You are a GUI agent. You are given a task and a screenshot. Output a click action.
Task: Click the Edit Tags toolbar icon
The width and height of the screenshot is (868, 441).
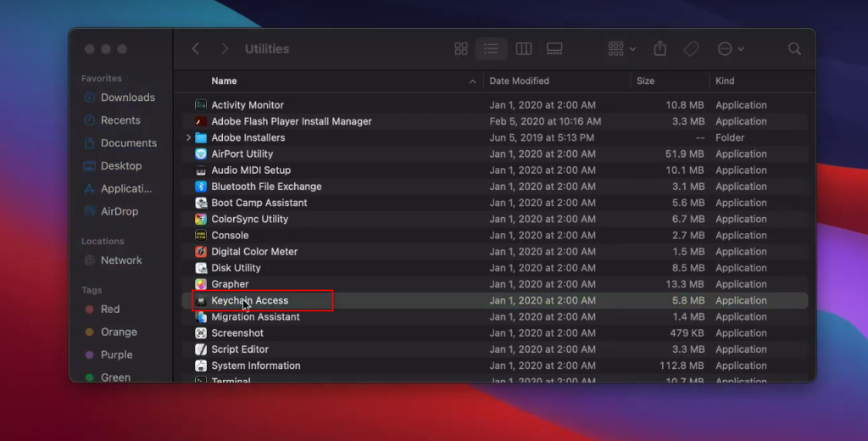coord(691,49)
